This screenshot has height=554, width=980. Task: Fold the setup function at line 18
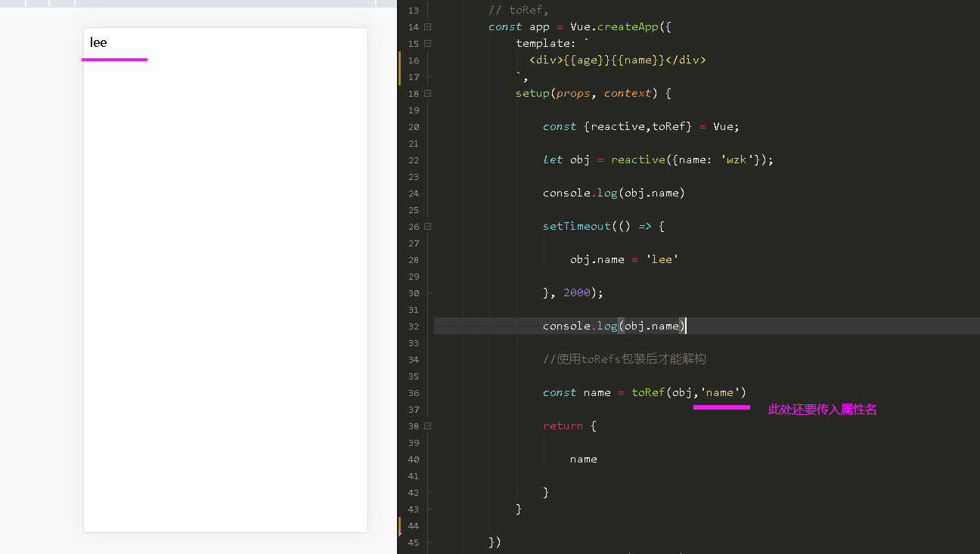point(428,94)
